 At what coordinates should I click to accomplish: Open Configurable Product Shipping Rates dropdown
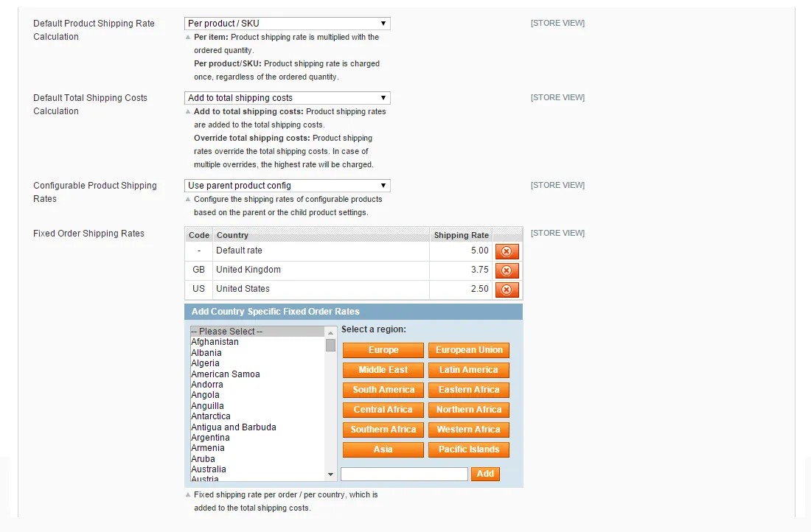[x=287, y=186]
